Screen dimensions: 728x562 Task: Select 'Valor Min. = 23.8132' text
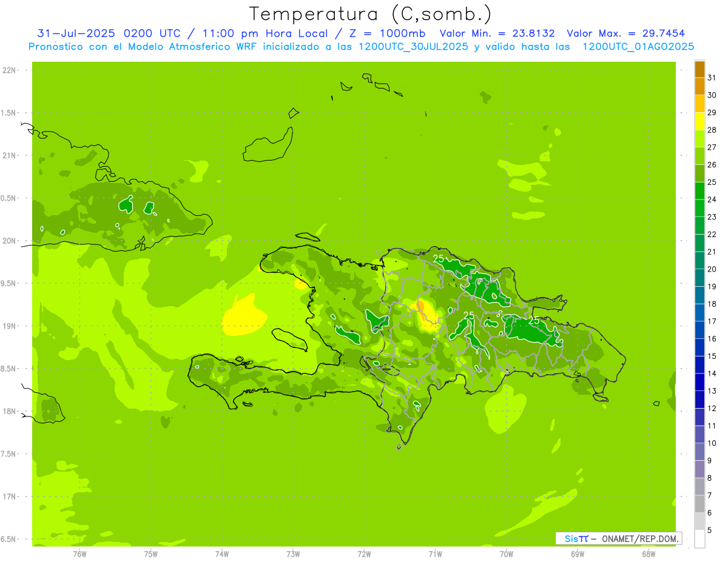point(497,33)
